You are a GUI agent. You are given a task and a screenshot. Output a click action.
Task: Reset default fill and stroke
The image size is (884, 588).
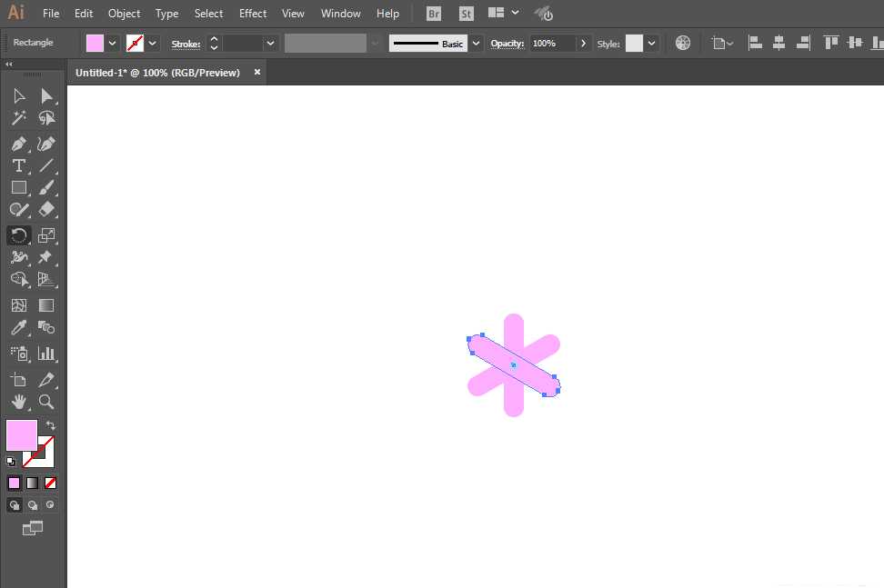pyautogui.click(x=11, y=462)
